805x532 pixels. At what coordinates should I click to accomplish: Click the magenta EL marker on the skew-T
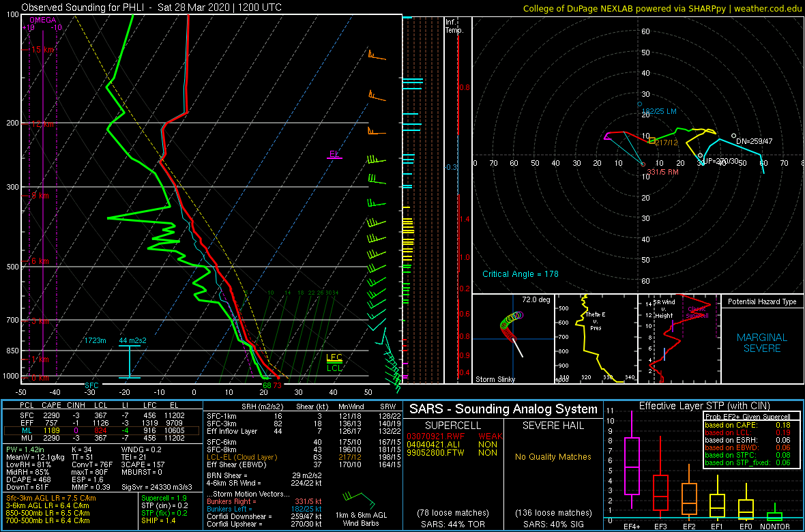pos(334,155)
